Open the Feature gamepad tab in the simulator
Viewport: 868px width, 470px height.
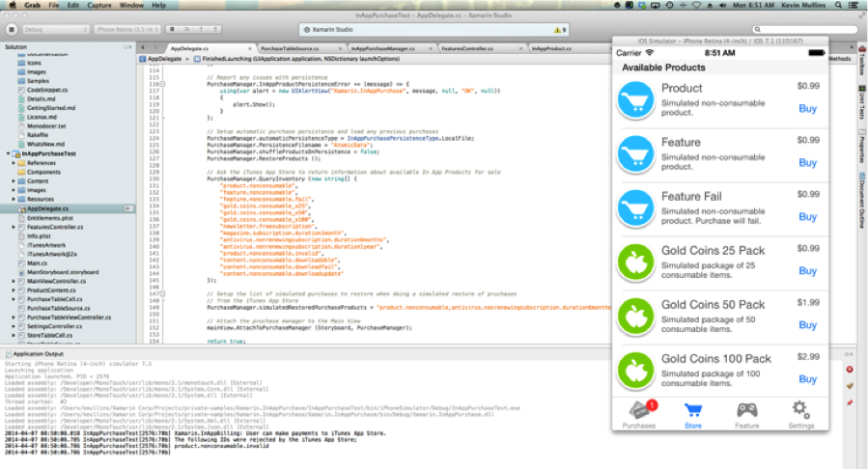[746, 415]
